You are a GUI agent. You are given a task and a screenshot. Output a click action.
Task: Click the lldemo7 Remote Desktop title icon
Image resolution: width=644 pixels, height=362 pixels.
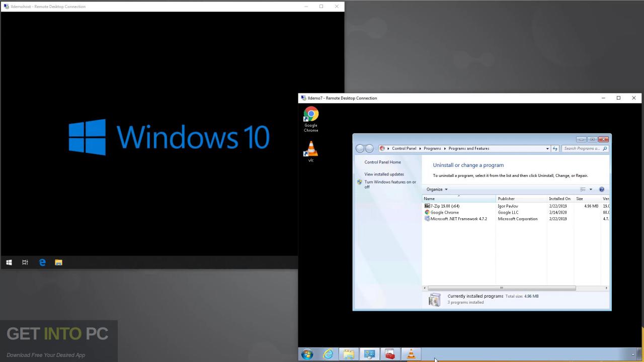tap(303, 98)
